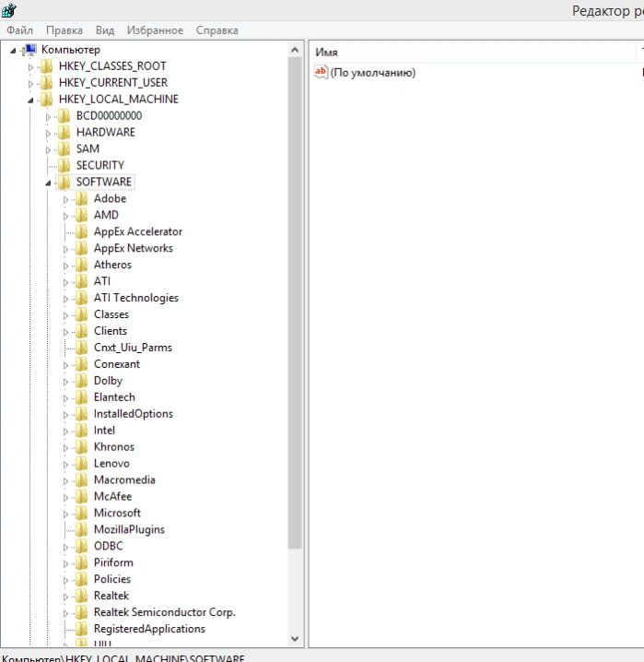The image size is (644, 662).
Task: Select the Microsoft key folder icon
Action: click(x=81, y=513)
